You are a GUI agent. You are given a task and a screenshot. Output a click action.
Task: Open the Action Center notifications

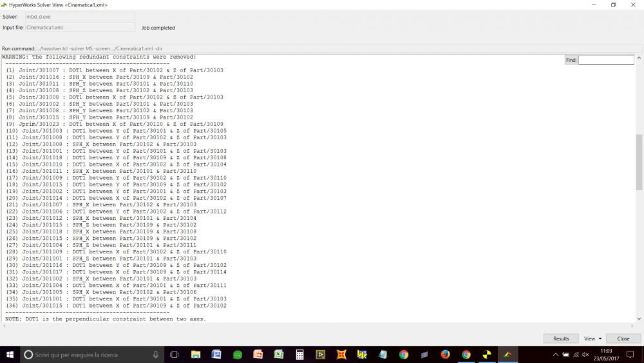point(630,355)
